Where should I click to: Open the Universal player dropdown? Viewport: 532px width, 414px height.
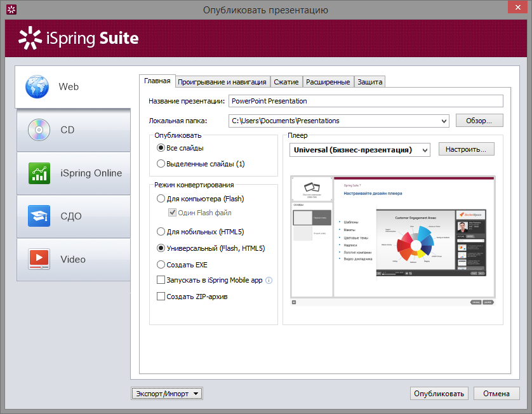425,150
